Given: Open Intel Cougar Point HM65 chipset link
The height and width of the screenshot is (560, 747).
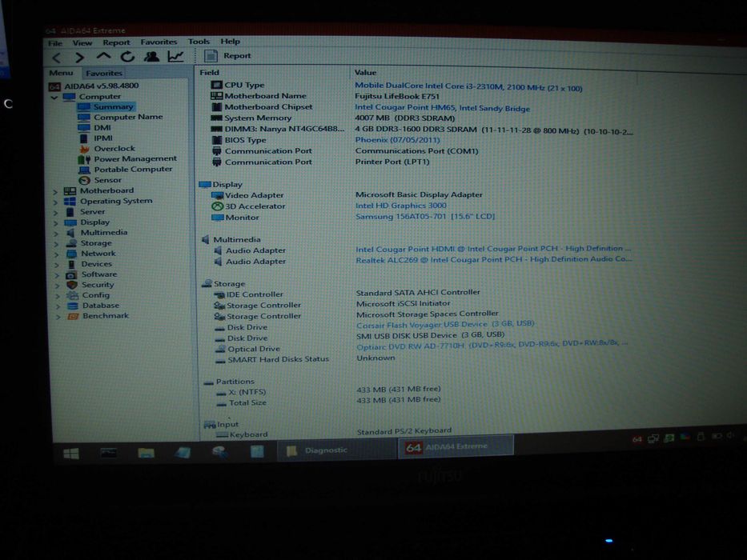Looking at the screenshot, I should (x=442, y=108).
